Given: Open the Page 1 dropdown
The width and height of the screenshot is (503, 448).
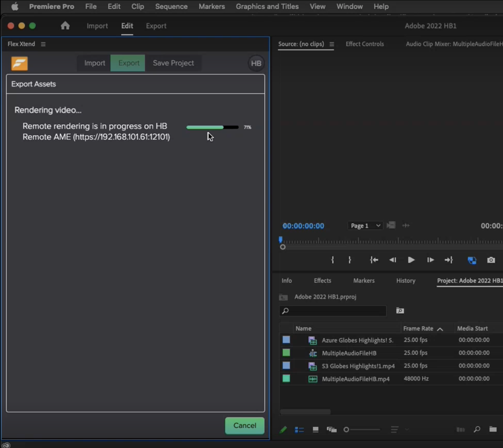Looking at the screenshot, I should (365, 226).
